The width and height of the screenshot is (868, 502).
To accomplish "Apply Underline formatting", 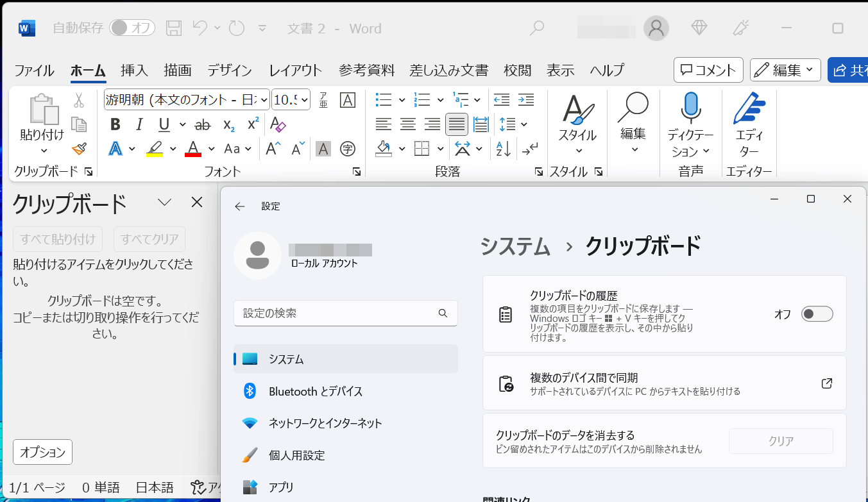I will pos(164,124).
